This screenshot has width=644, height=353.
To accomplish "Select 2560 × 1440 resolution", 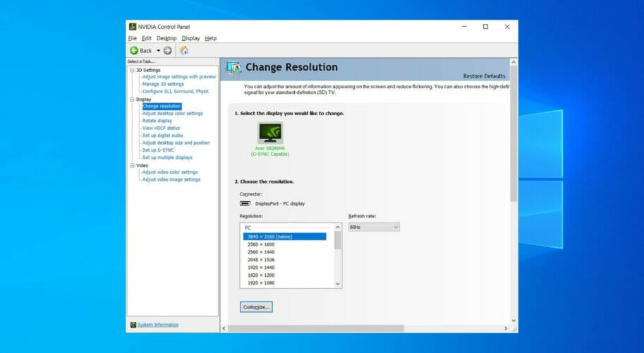I will 261,252.
